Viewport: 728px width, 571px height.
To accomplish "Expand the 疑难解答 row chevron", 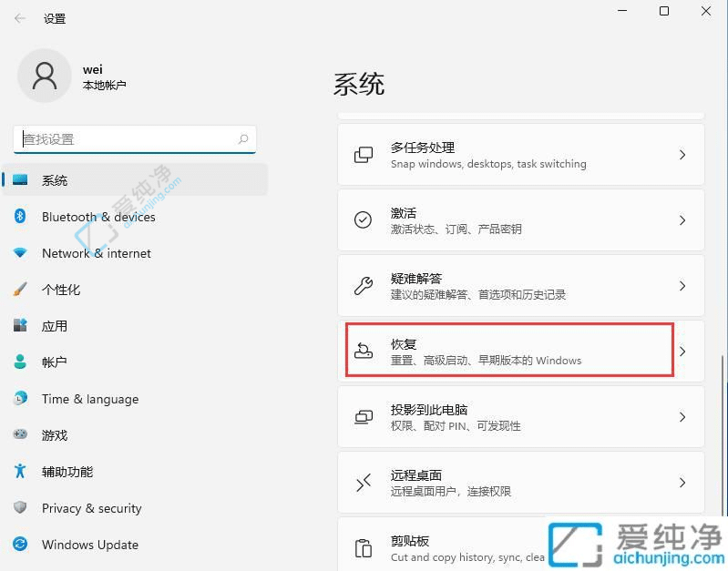I will point(682,286).
